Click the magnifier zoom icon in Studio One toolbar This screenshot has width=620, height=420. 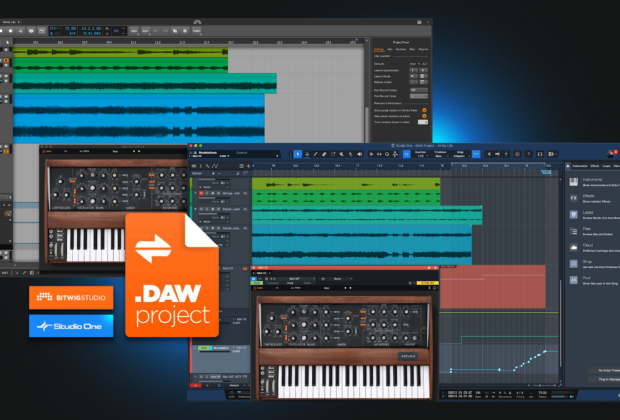point(387,154)
